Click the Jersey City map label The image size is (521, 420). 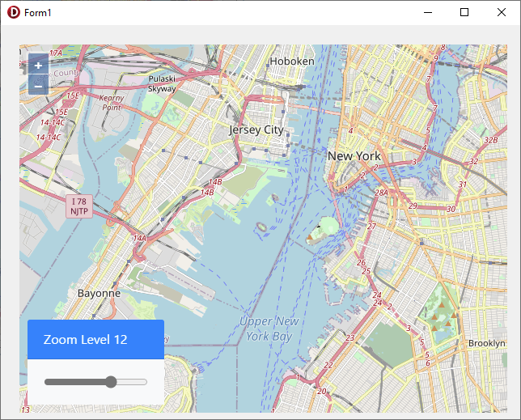tap(256, 129)
